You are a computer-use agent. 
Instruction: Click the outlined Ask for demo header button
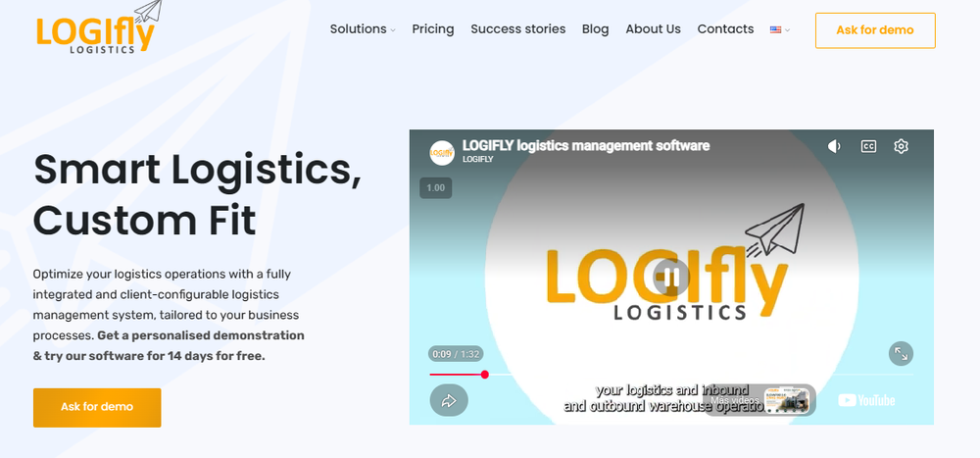875,30
